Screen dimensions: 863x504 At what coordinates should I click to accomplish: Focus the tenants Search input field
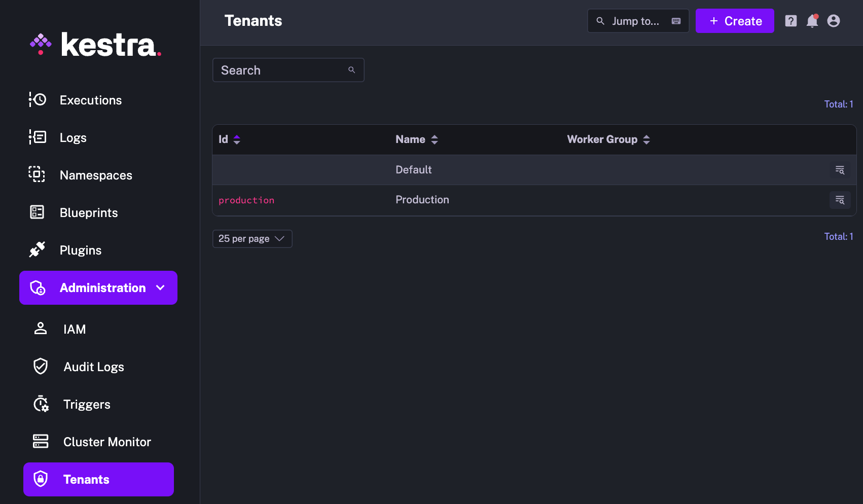(281, 70)
